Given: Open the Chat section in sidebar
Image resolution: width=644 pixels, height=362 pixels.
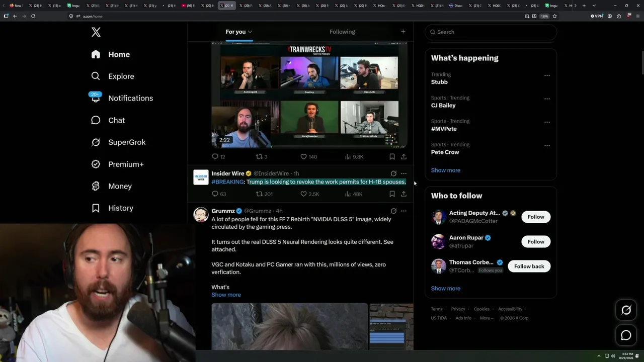Looking at the screenshot, I should pyautogui.click(x=108, y=120).
